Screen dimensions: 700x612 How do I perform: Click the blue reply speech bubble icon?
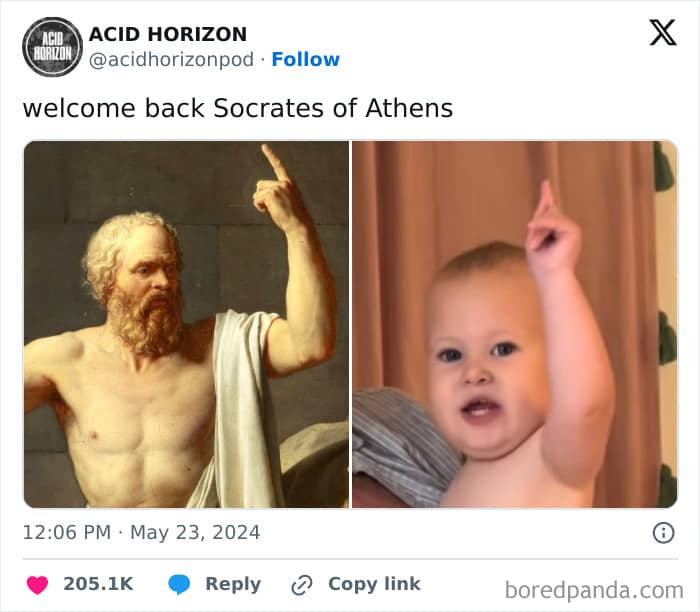click(179, 584)
